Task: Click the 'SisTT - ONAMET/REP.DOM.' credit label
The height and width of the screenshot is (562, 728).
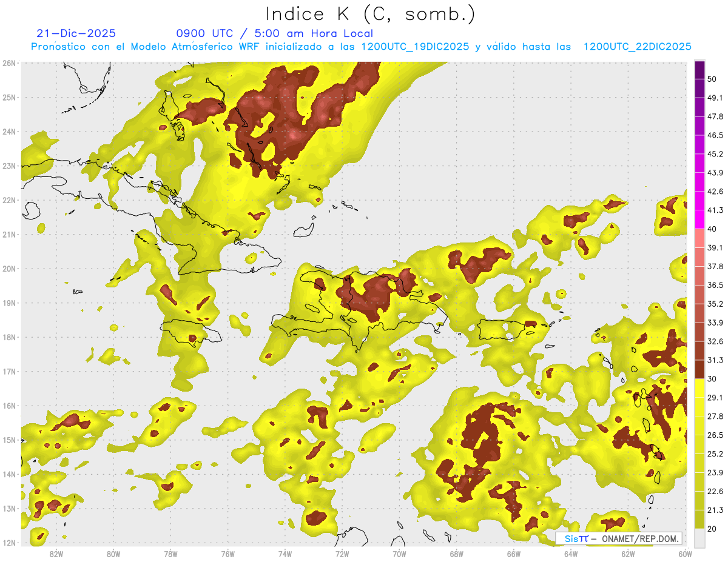Action: [619, 538]
